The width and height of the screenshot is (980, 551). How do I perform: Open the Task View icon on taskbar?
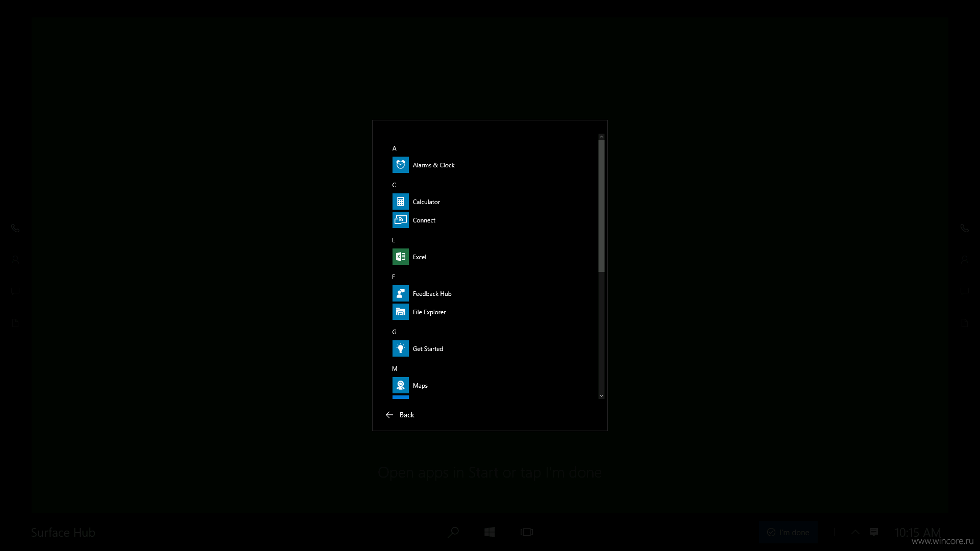point(527,532)
